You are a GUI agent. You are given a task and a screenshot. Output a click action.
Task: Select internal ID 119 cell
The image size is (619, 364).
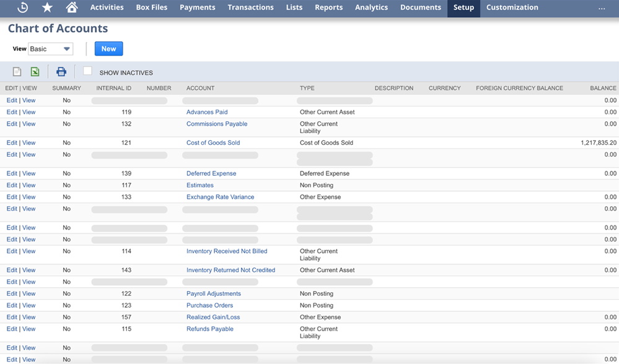coord(126,112)
